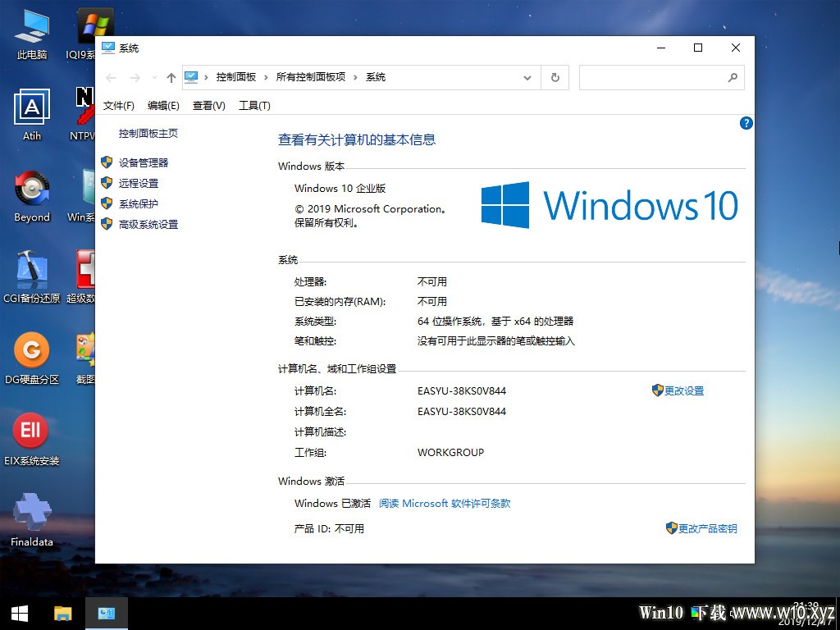Select the 超级数 desktop icon

tap(81, 277)
